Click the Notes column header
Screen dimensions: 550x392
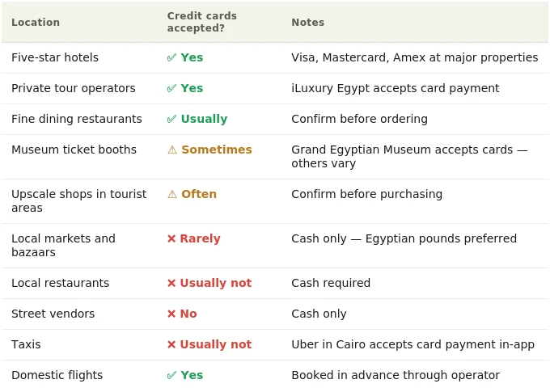click(308, 23)
